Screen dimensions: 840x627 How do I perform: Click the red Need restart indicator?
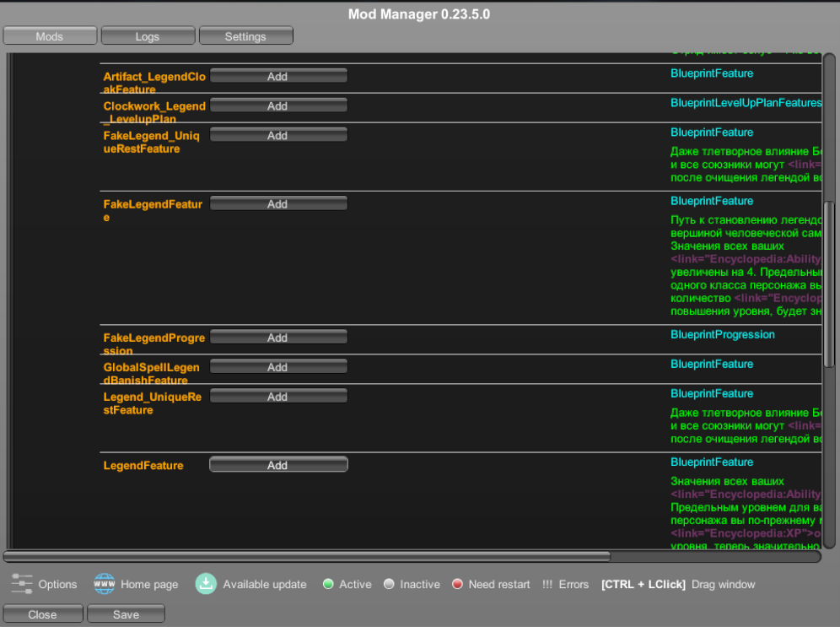[x=457, y=584]
